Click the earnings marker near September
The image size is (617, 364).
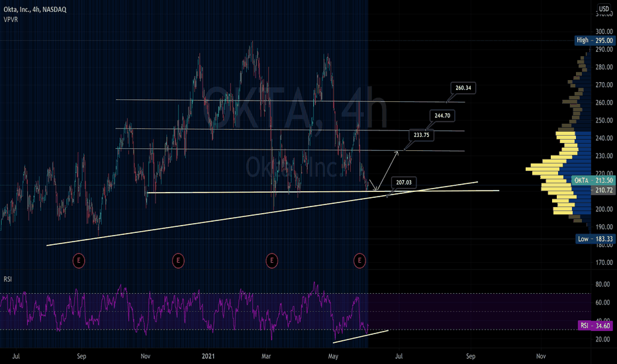click(x=79, y=261)
